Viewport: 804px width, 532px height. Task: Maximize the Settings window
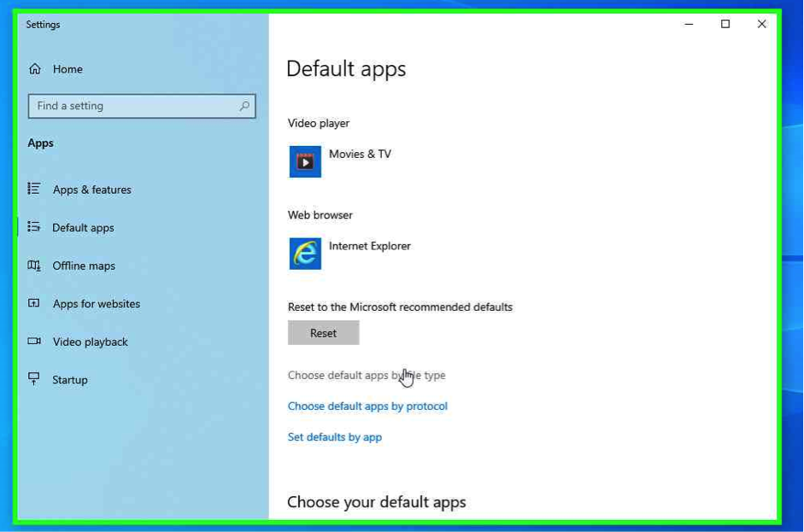pyautogui.click(x=725, y=24)
